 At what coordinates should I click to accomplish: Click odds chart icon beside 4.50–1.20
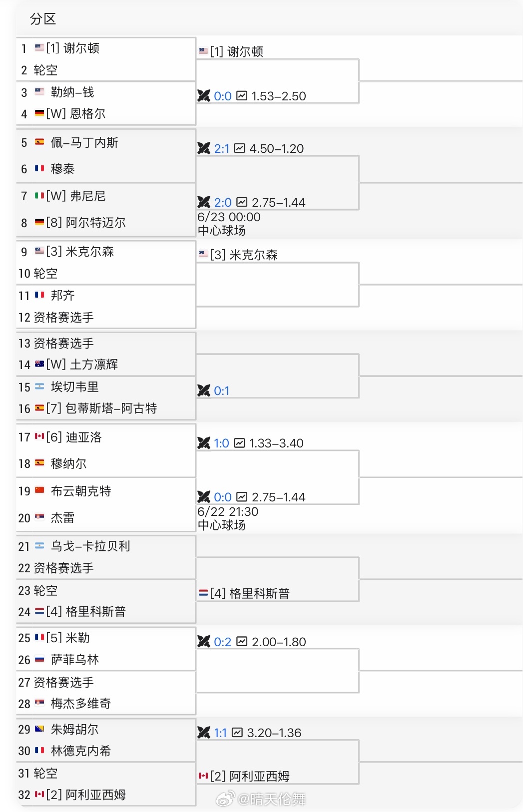(x=240, y=148)
